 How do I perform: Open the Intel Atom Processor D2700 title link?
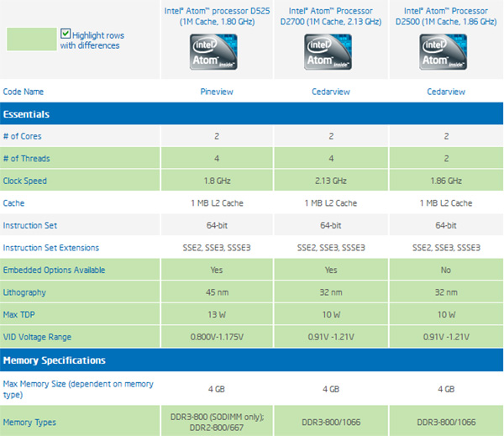coord(331,16)
